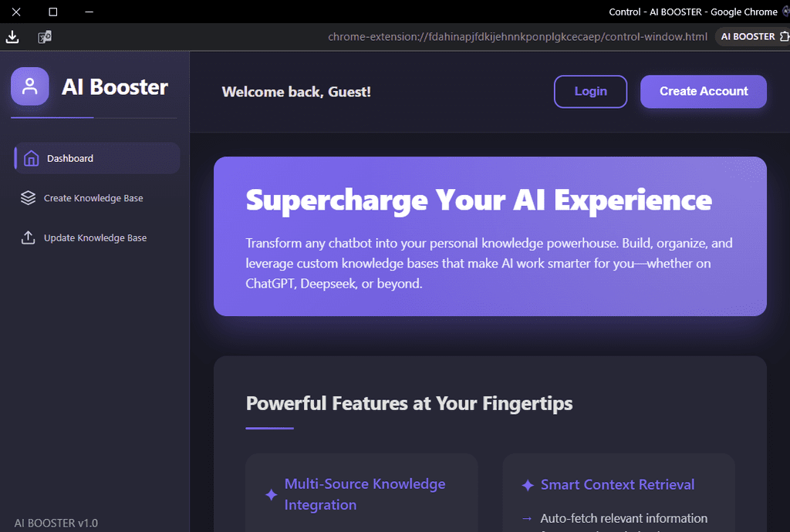Click the "Control - AI BOOSTER - Google Chrome" window title

693,12
